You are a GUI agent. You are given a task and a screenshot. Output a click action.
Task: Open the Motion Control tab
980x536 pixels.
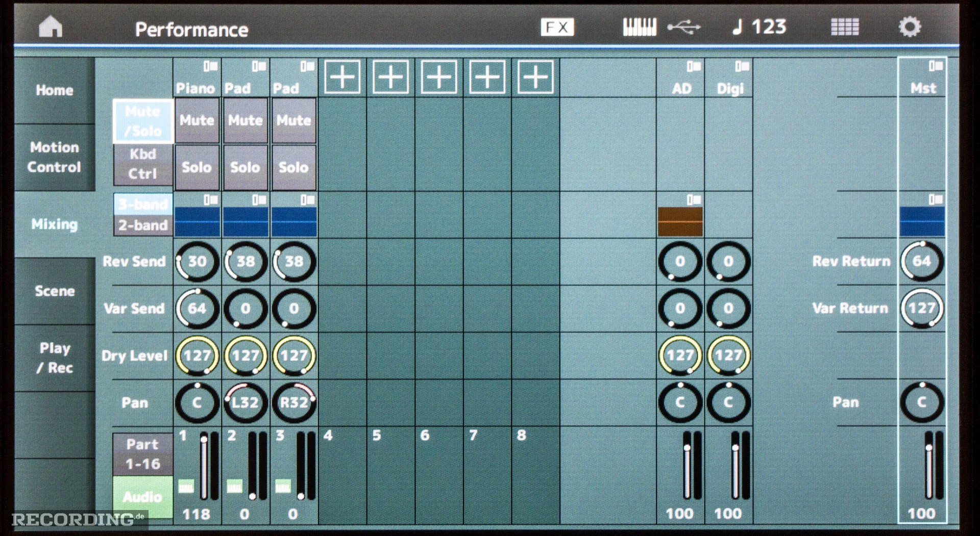tap(55, 157)
